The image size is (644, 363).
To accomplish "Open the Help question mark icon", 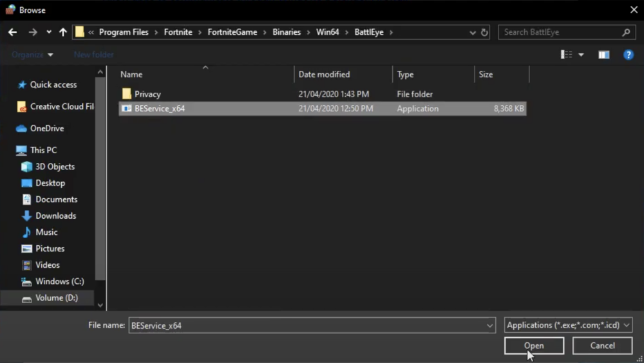I will [x=629, y=55].
